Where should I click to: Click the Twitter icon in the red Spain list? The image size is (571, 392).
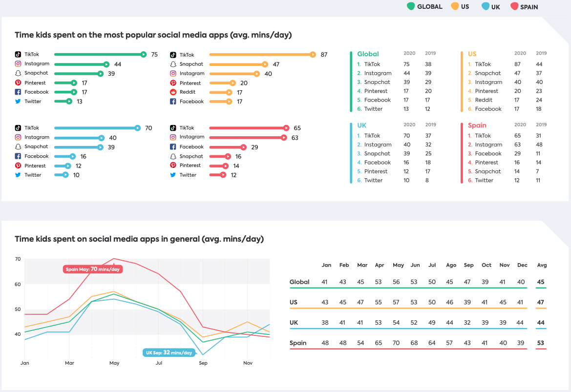[x=173, y=175]
